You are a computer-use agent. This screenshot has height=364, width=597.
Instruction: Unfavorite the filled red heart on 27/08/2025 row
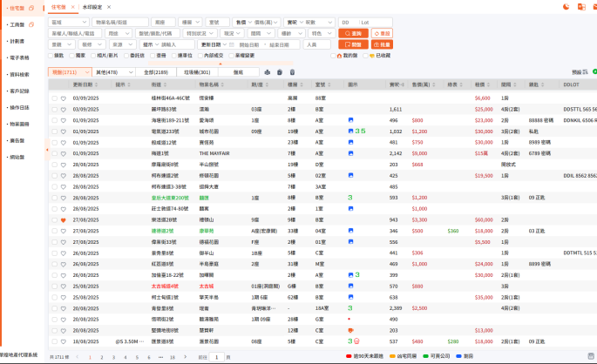(64, 220)
